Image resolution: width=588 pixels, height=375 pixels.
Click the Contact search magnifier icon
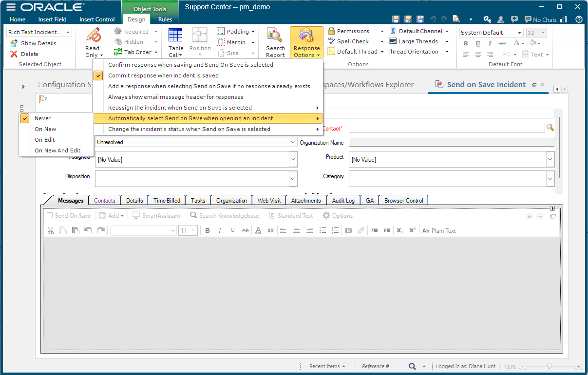tap(550, 128)
